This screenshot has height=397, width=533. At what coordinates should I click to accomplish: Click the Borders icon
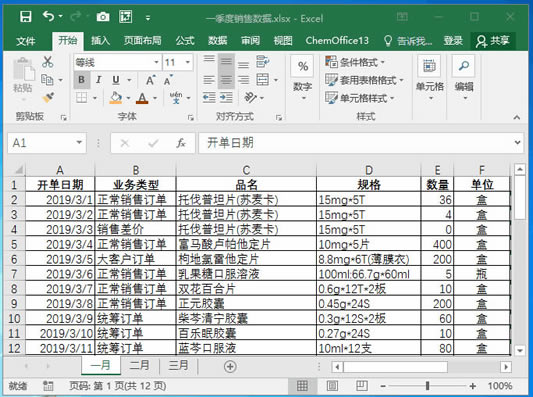coord(81,98)
